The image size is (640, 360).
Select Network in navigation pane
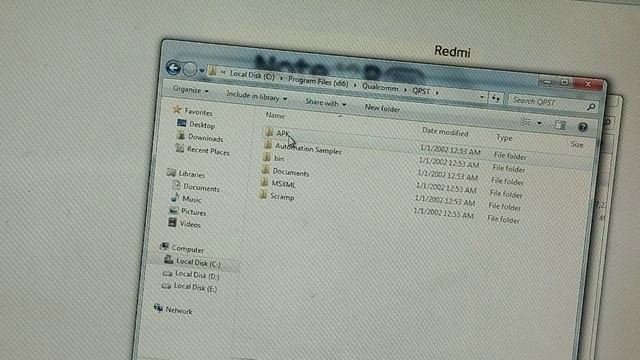tap(173, 309)
